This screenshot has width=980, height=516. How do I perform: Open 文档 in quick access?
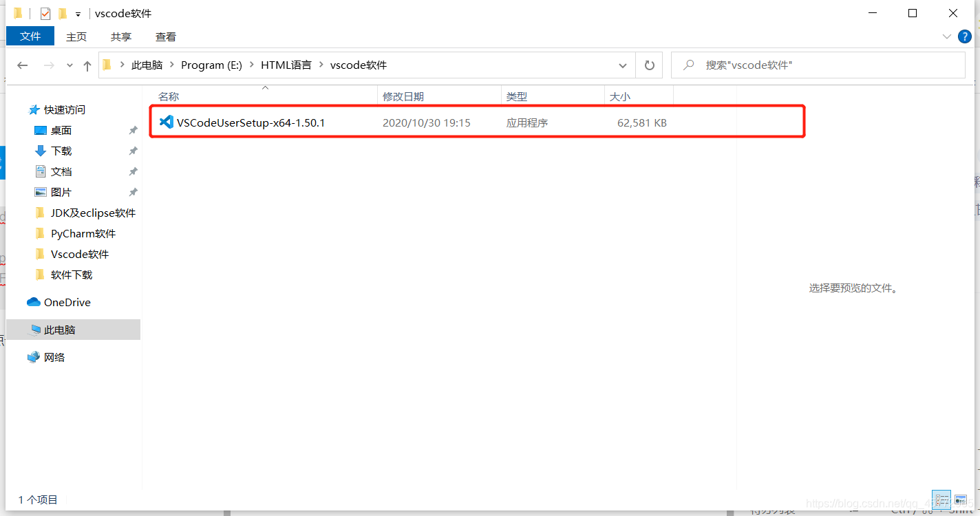[x=61, y=171]
